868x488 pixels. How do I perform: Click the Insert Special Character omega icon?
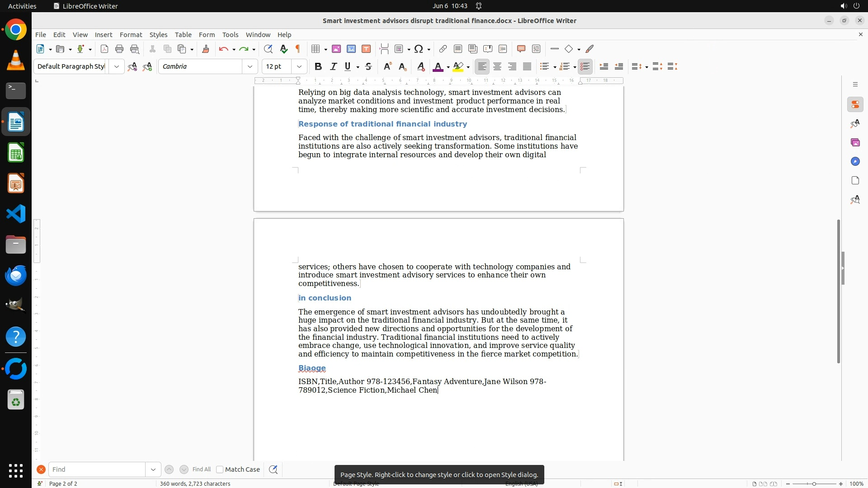[x=419, y=49]
